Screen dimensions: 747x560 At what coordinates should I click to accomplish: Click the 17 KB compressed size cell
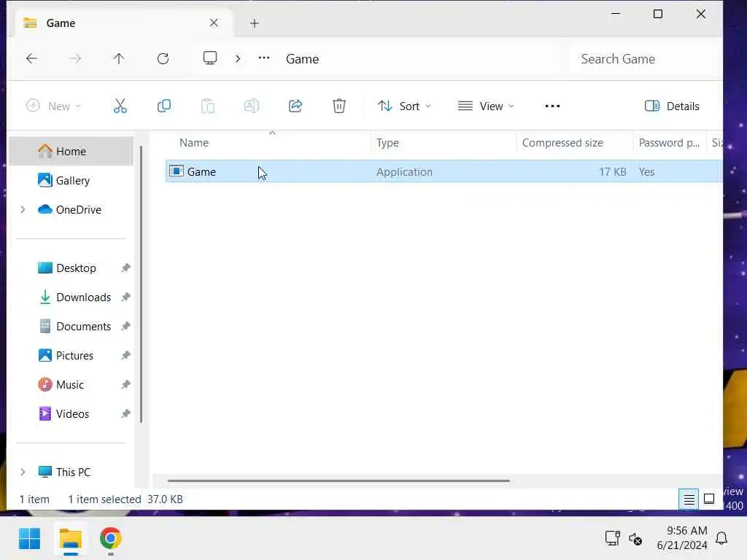tap(613, 172)
